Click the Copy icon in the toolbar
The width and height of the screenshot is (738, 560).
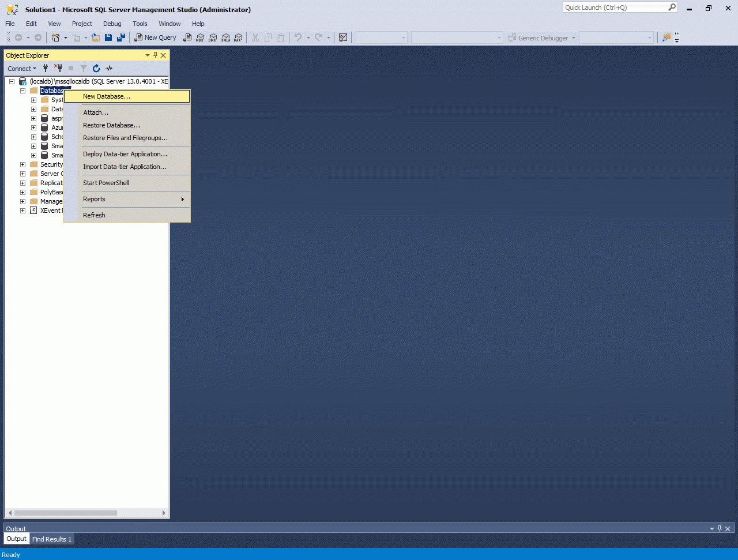268,37
